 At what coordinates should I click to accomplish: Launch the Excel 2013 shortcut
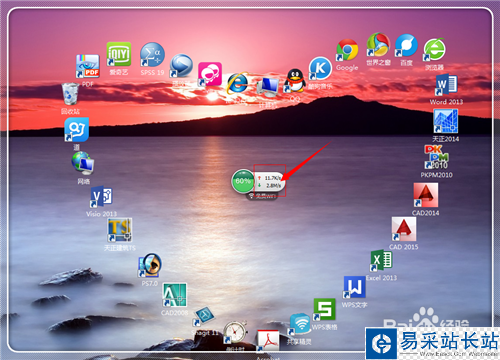pos(381,261)
